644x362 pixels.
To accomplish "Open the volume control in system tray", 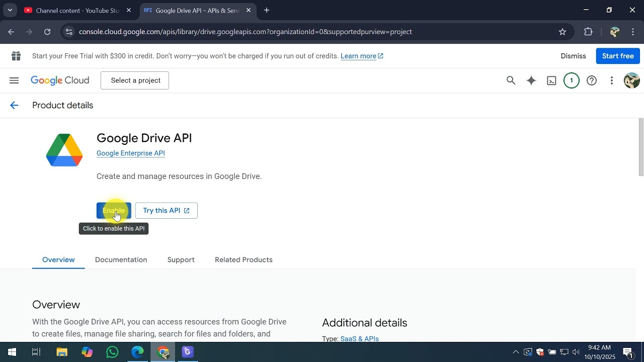I will [576, 352].
